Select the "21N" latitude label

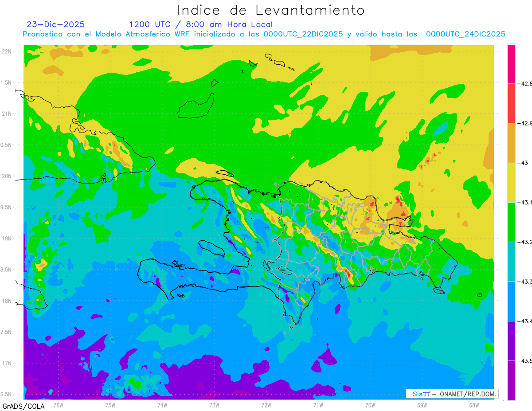tap(8, 114)
